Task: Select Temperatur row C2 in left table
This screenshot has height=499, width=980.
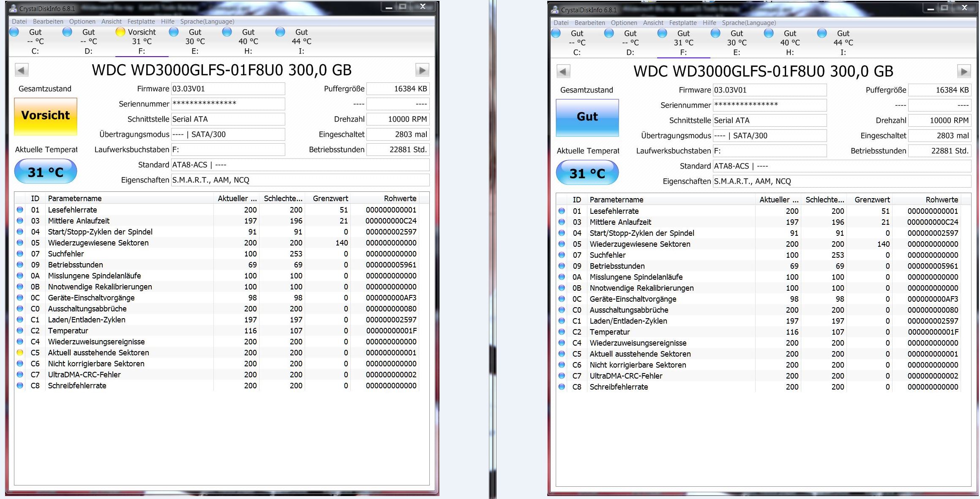Action: click(x=68, y=331)
